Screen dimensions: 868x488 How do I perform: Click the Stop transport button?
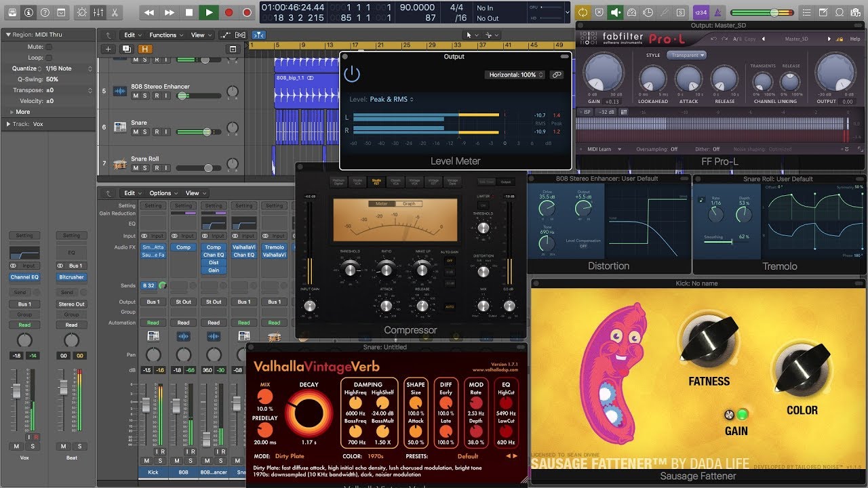[189, 12]
